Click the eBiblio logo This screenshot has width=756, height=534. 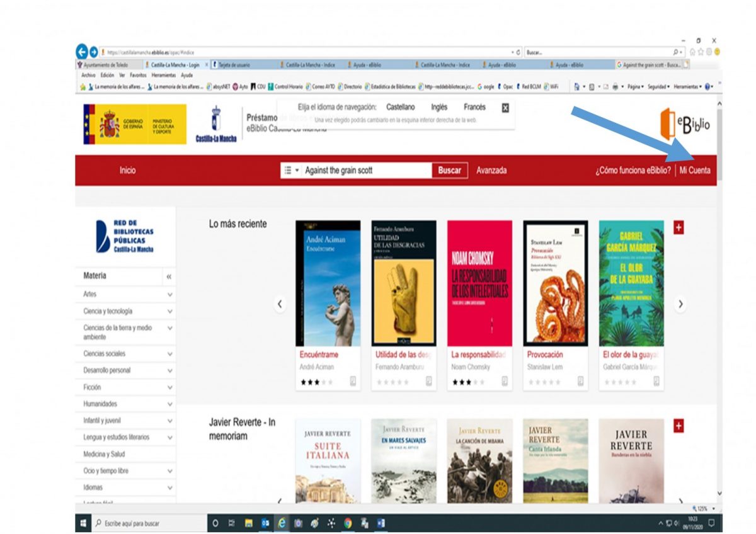tap(685, 124)
